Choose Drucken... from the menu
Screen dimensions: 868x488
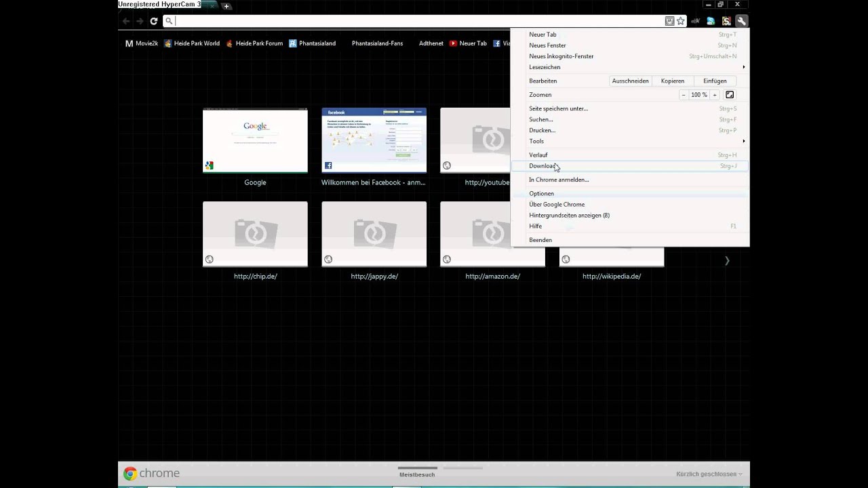click(629, 130)
